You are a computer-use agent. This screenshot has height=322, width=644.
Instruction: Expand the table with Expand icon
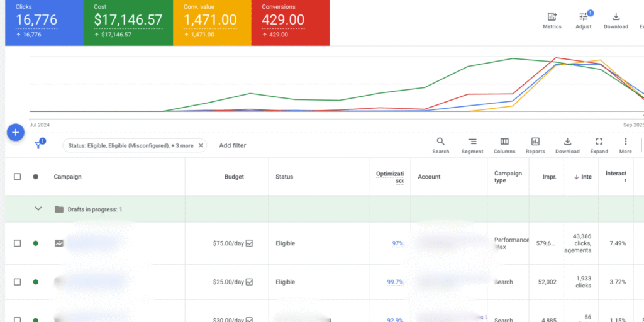599,142
